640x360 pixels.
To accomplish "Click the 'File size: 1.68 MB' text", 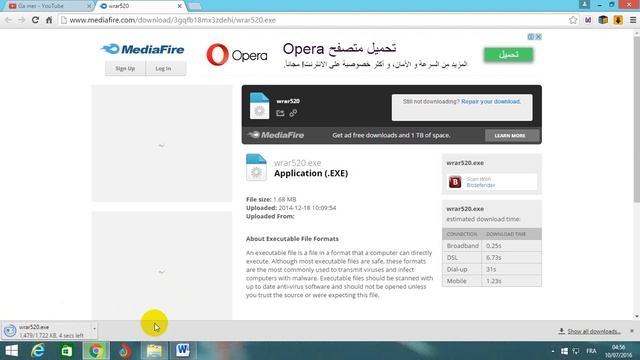I will click(x=271, y=199).
